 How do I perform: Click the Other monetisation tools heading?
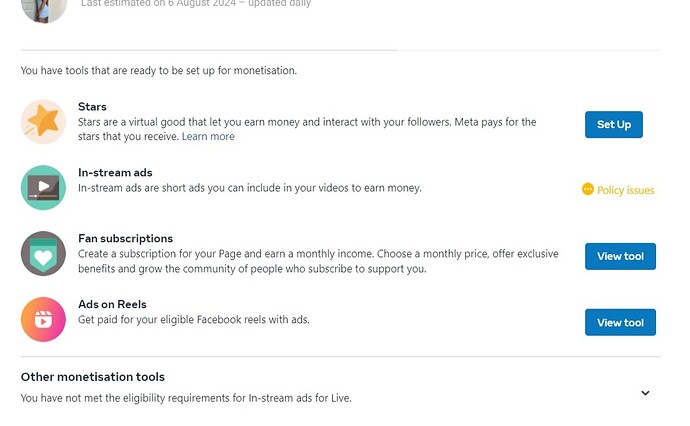click(x=92, y=377)
